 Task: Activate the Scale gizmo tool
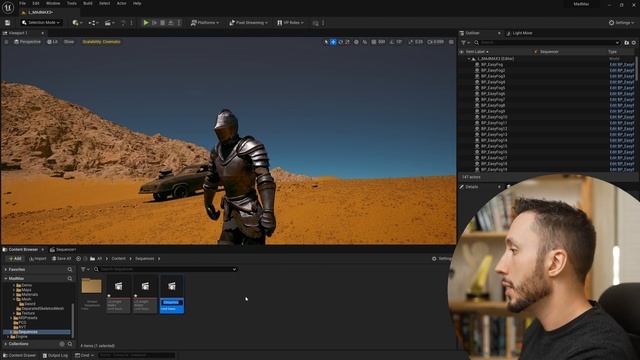coord(347,42)
